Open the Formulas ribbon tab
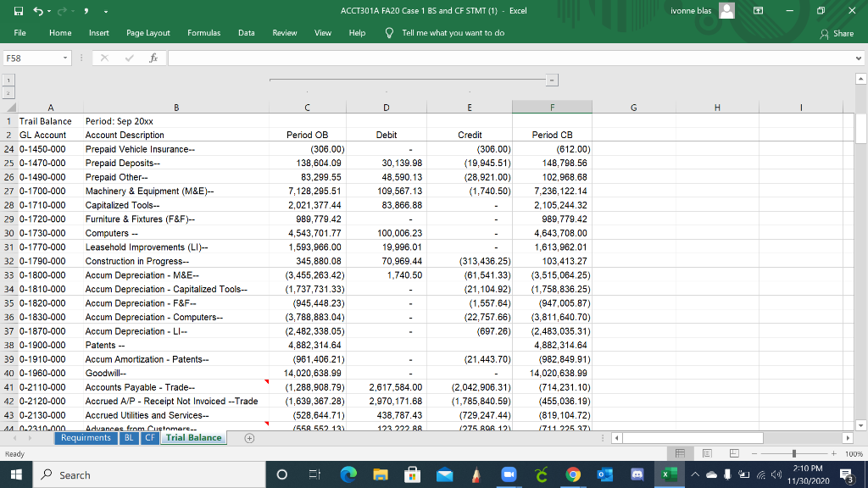 click(x=206, y=33)
